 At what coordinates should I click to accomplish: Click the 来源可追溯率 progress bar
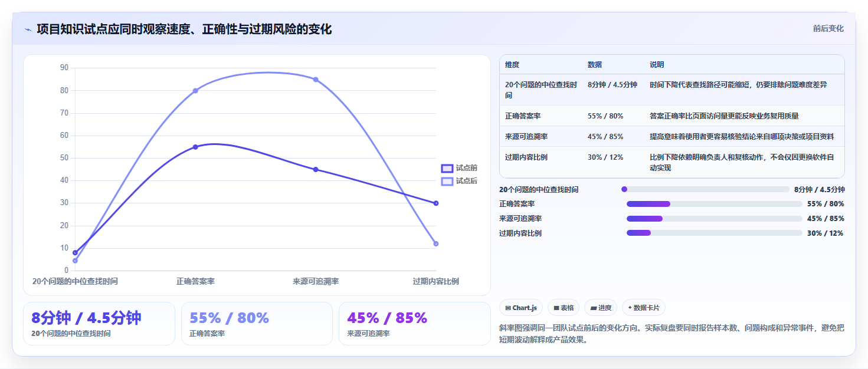[715, 219]
